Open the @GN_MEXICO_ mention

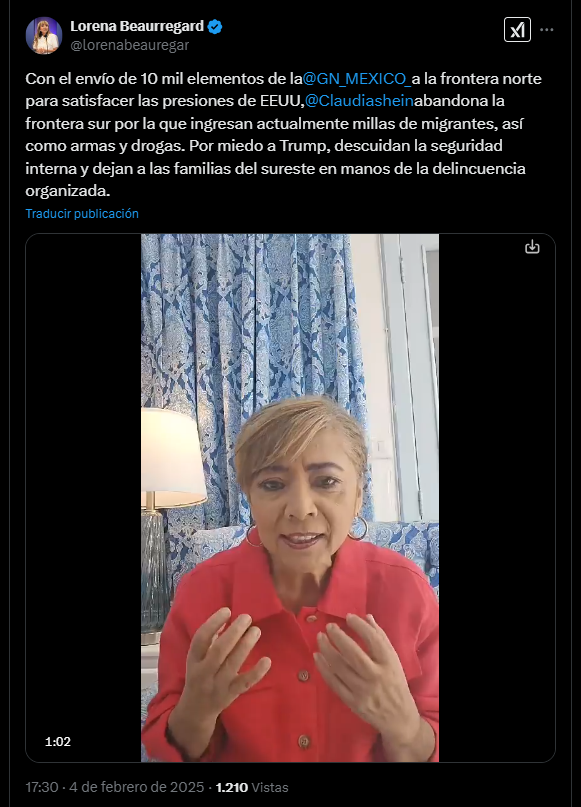pos(357,79)
